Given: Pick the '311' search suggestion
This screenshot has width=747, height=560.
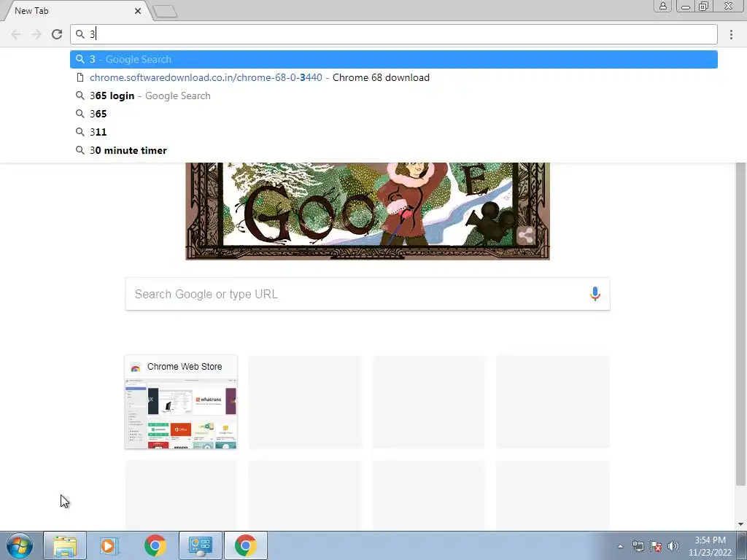Looking at the screenshot, I should pyautogui.click(x=393, y=132).
